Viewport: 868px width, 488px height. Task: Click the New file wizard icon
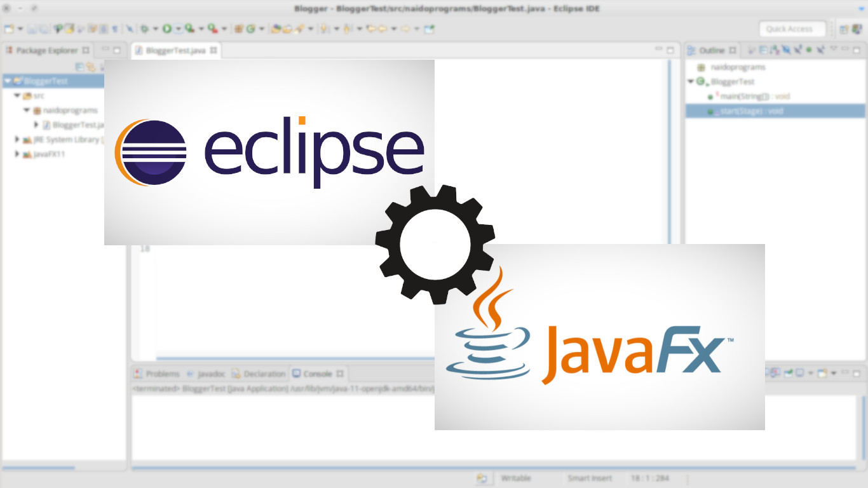pyautogui.click(x=8, y=29)
